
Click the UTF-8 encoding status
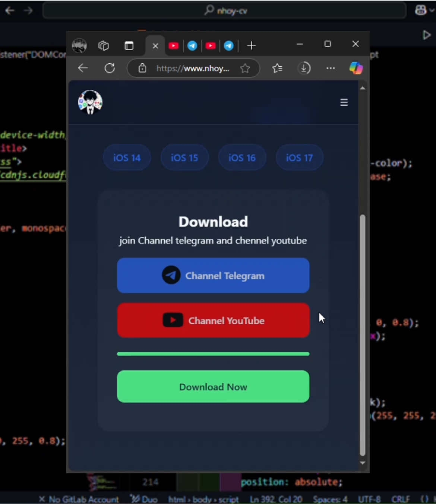(369, 499)
